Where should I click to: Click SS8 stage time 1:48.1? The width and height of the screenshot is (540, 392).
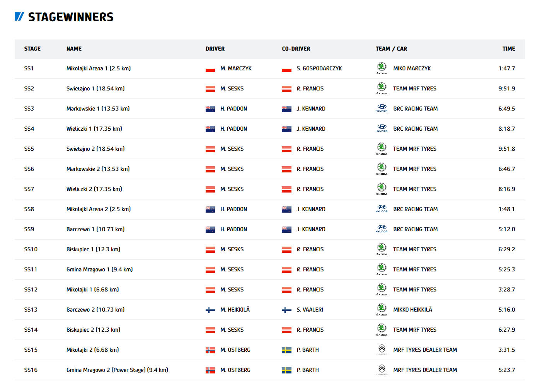(x=506, y=209)
